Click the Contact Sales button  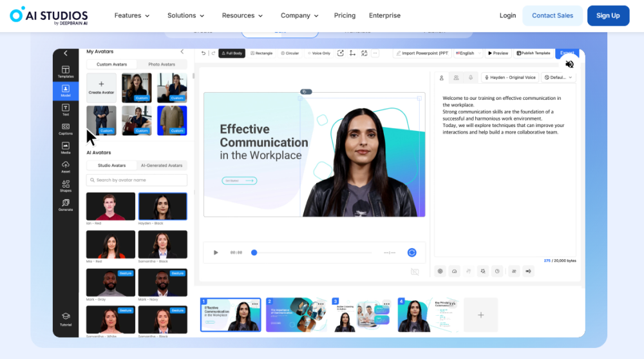(x=553, y=15)
